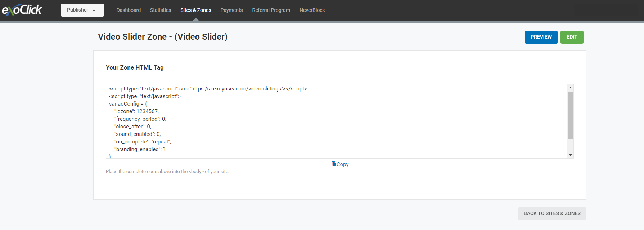Open the Publisher dropdown

[82, 10]
